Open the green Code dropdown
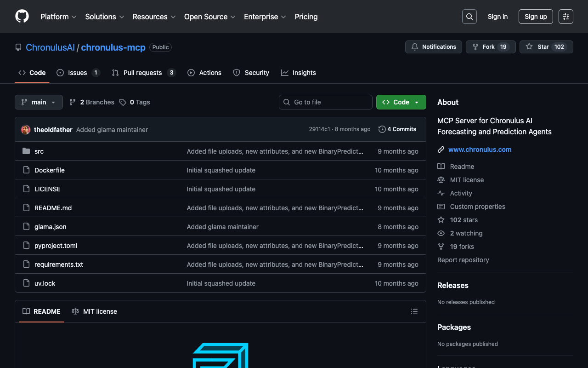588x368 pixels. [401, 102]
